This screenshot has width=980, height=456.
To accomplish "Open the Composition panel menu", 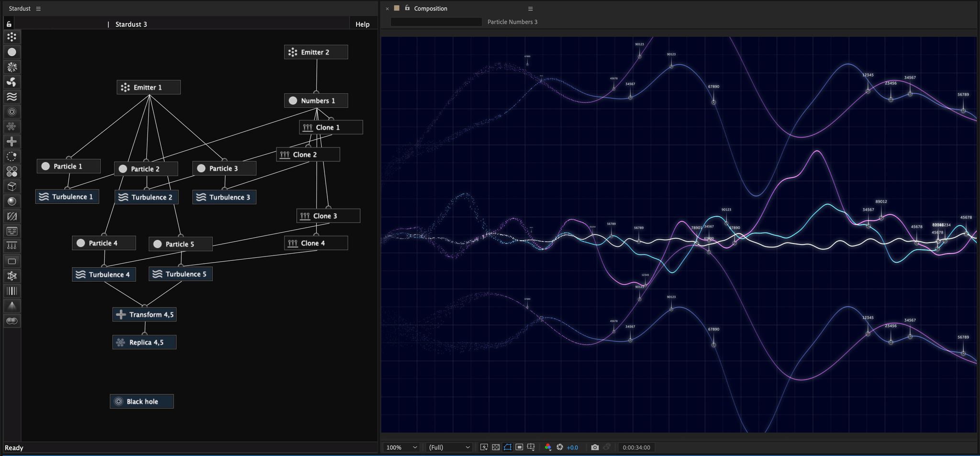I will (x=530, y=8).
